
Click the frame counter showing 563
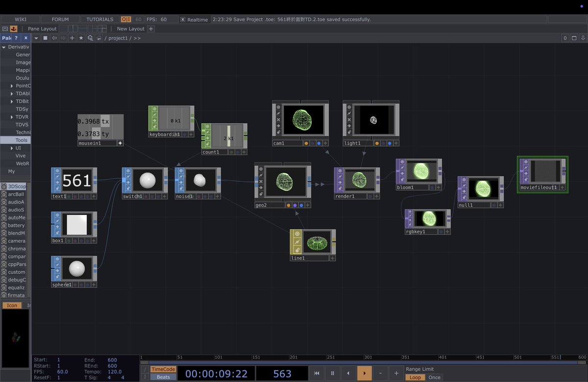(x=282, y=374)
